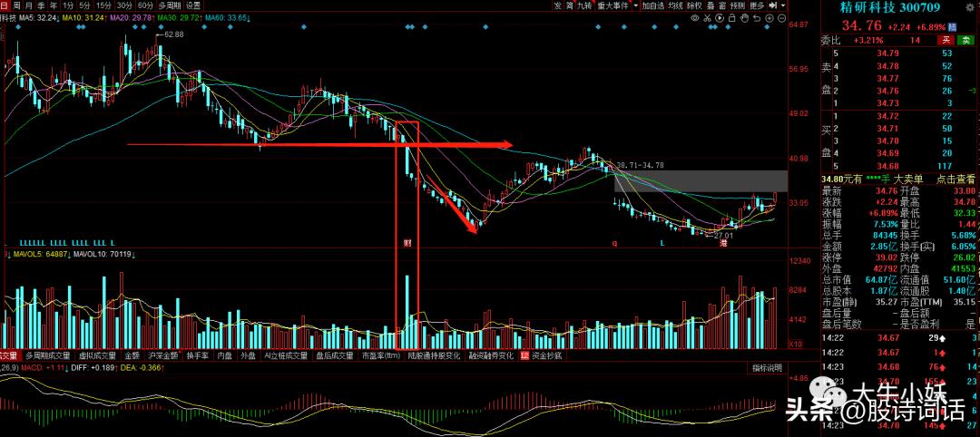Select the 15分 minute chart
Screen dimensions: 980x437
pos(104,5)
